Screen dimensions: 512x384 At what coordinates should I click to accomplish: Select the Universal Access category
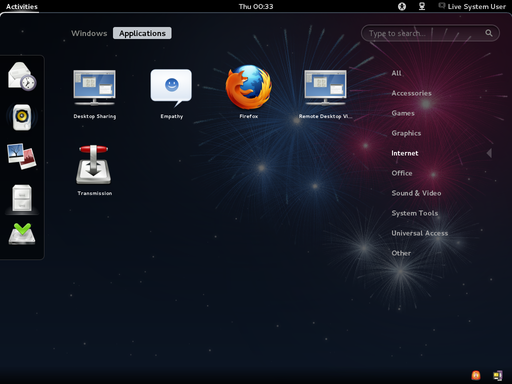tap(420, 233)
